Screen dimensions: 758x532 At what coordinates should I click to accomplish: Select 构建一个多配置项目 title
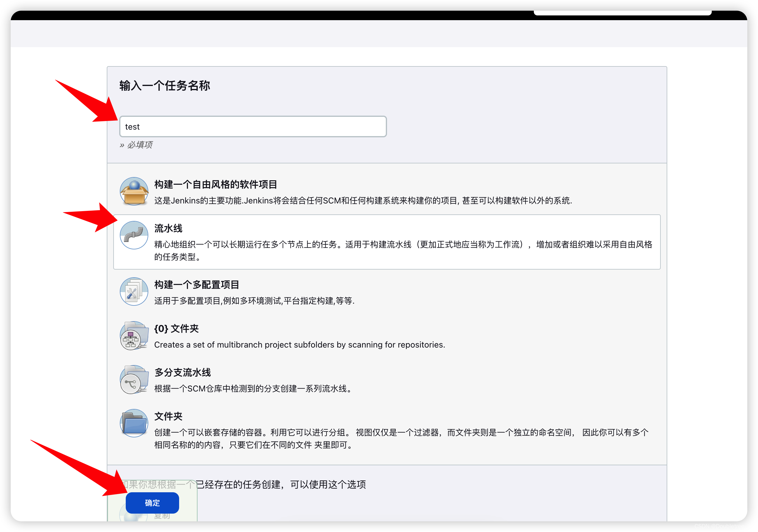coord(196,285)
